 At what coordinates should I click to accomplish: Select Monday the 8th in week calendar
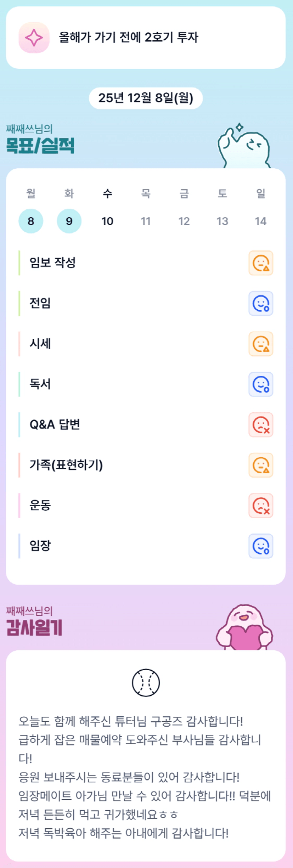pyautogui.click(x=31, y=221)
